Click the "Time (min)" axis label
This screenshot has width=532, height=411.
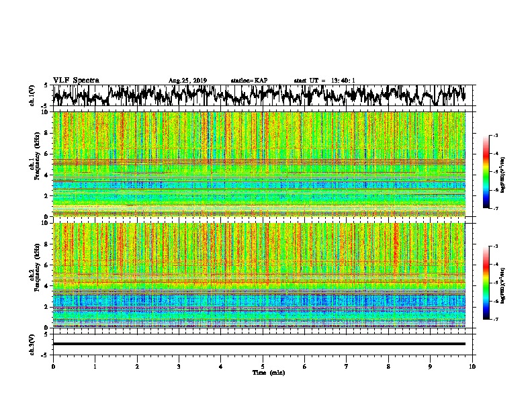click(x=269, y=373)
